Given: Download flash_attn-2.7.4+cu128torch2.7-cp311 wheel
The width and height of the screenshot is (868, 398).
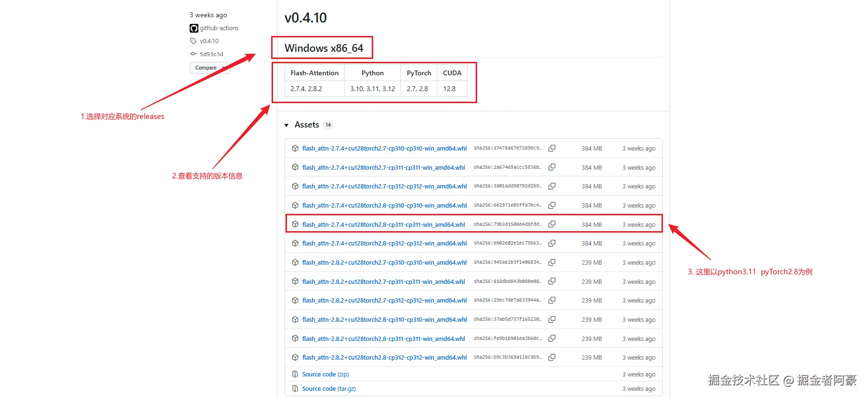Looking at the screenshot, I should [x=383, y=167].
